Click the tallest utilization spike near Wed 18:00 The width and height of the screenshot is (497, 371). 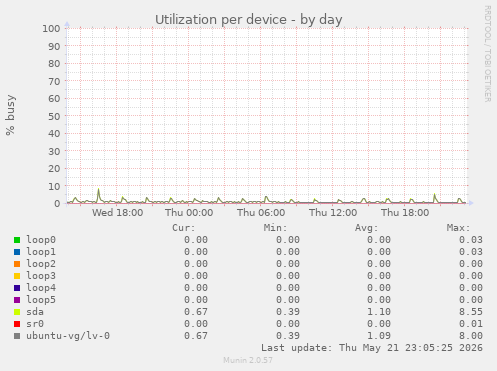(x=99, y=195)
